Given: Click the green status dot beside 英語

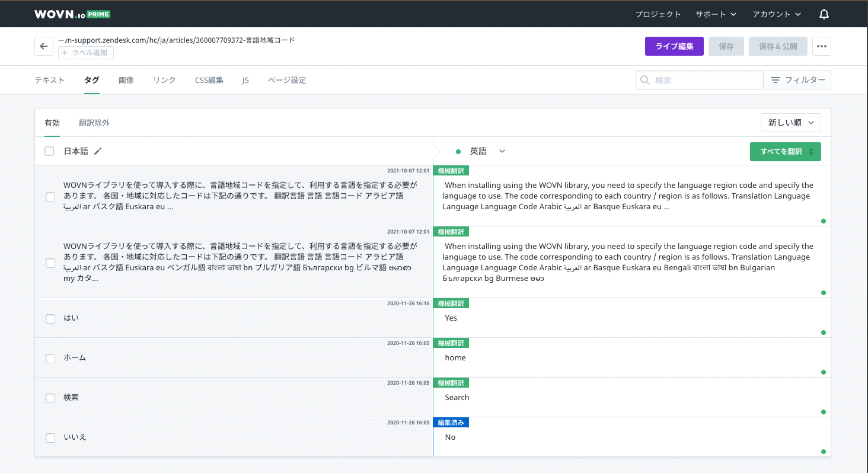Looking at the screenshot, I should (458, 152).
